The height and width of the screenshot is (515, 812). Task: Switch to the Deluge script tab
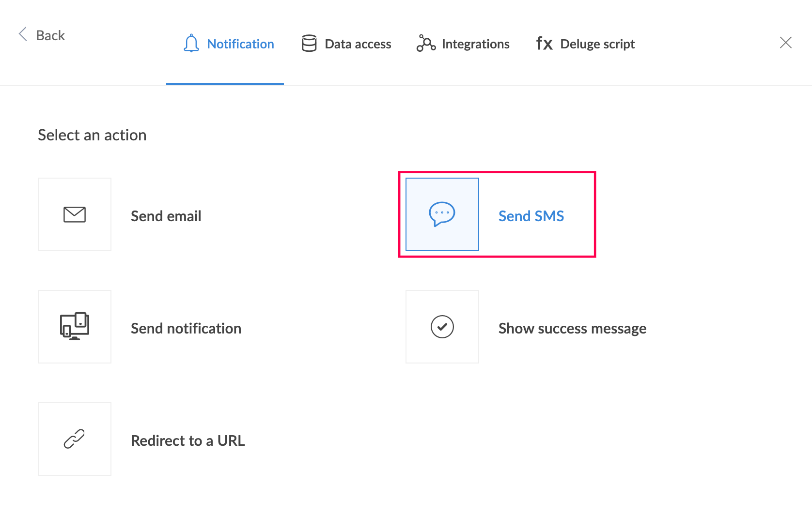[597, 44]
